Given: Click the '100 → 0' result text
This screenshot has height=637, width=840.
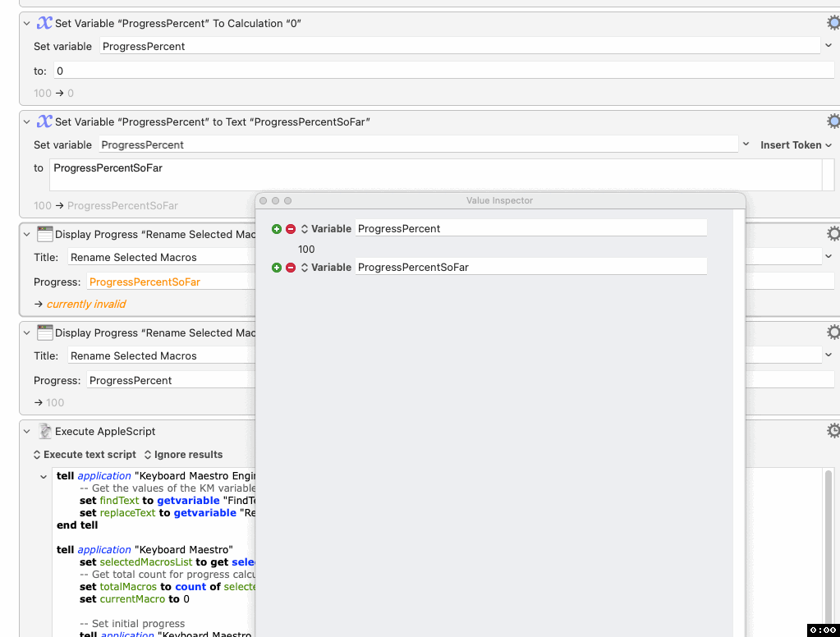Looking at the screenshot, I should pos(53,94).
